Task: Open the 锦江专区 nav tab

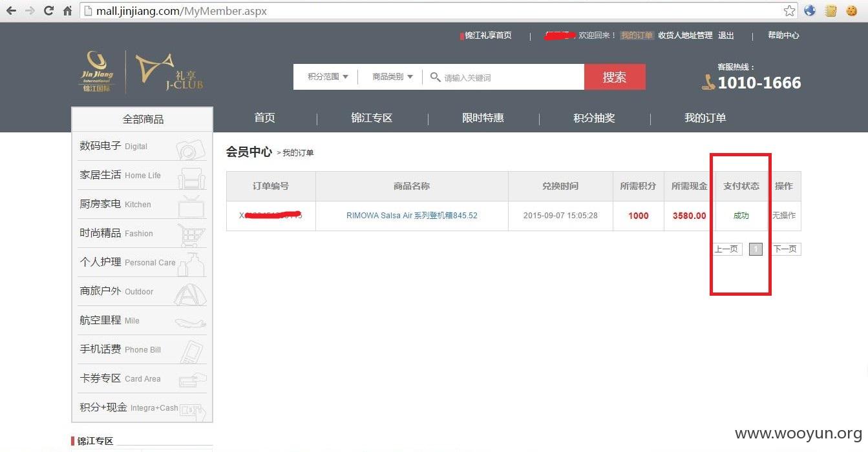Action: point(372,118)
